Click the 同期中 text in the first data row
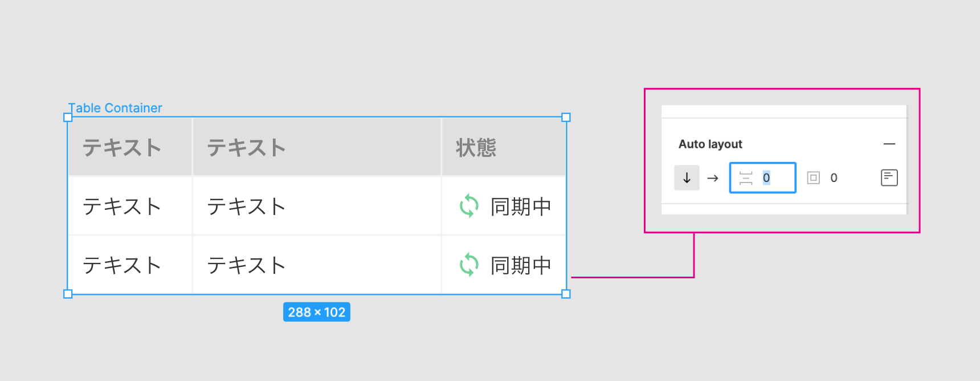 (521, 206)
